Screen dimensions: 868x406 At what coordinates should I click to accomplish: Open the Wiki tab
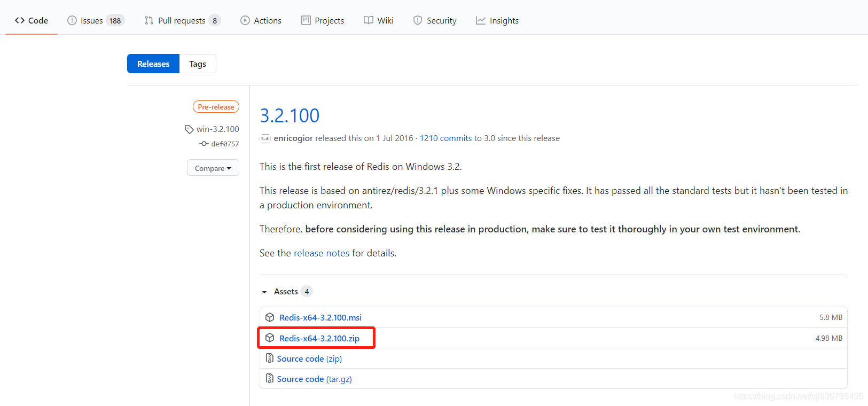point(379,20)
